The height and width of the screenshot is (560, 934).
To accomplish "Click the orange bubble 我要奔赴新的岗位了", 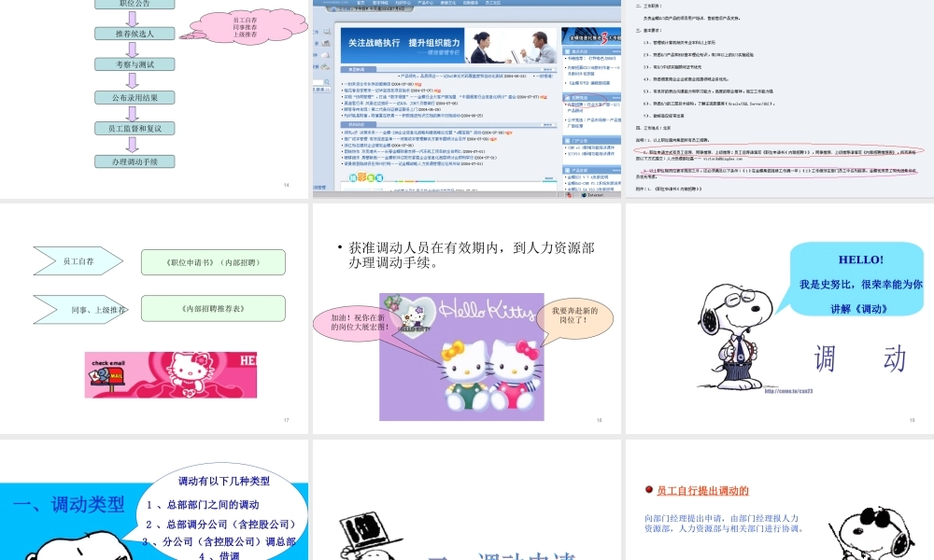I will [574, 316].
